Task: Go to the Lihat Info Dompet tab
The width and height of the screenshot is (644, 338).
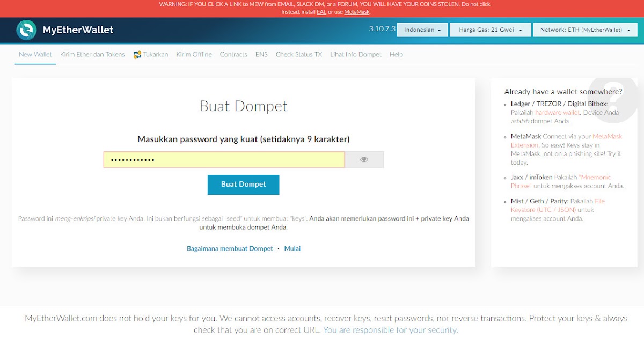Action: [x=356, y=55]
